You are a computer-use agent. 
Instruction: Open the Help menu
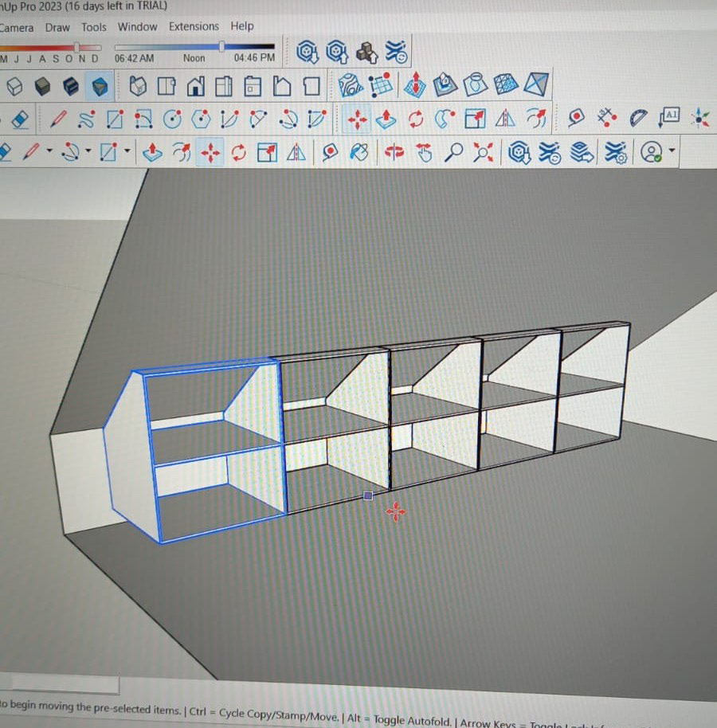pyautogui.click(x=242, y=26)
